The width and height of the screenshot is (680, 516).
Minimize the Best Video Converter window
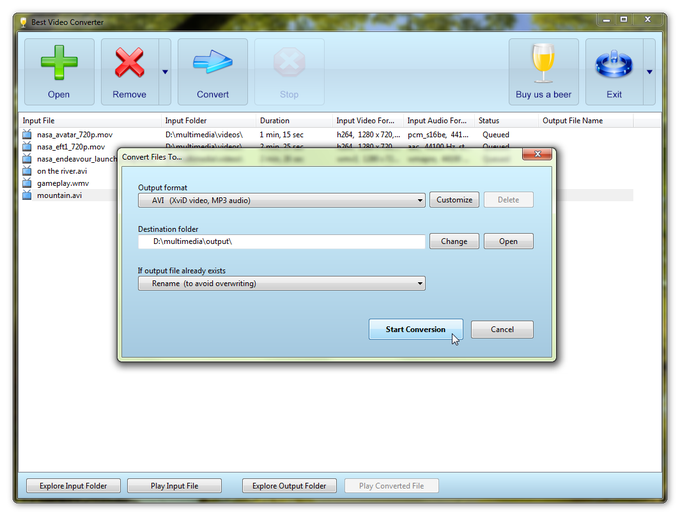tap(606, 20)
